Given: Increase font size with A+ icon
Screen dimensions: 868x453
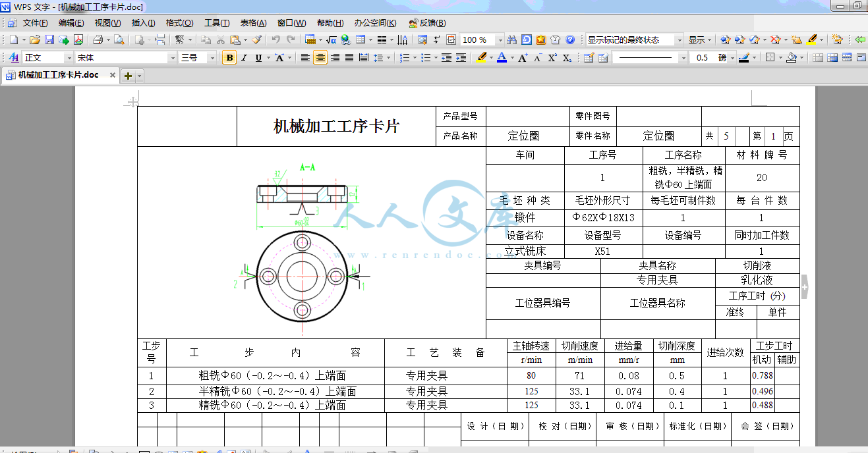Looking at the screenshot, I should (x=523, y=58).
